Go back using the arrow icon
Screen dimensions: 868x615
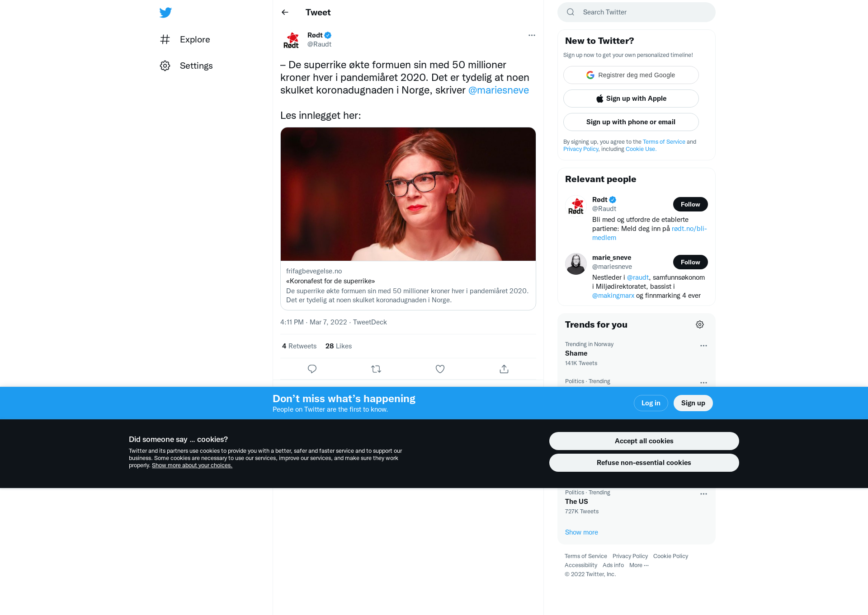tap(285, 12)
